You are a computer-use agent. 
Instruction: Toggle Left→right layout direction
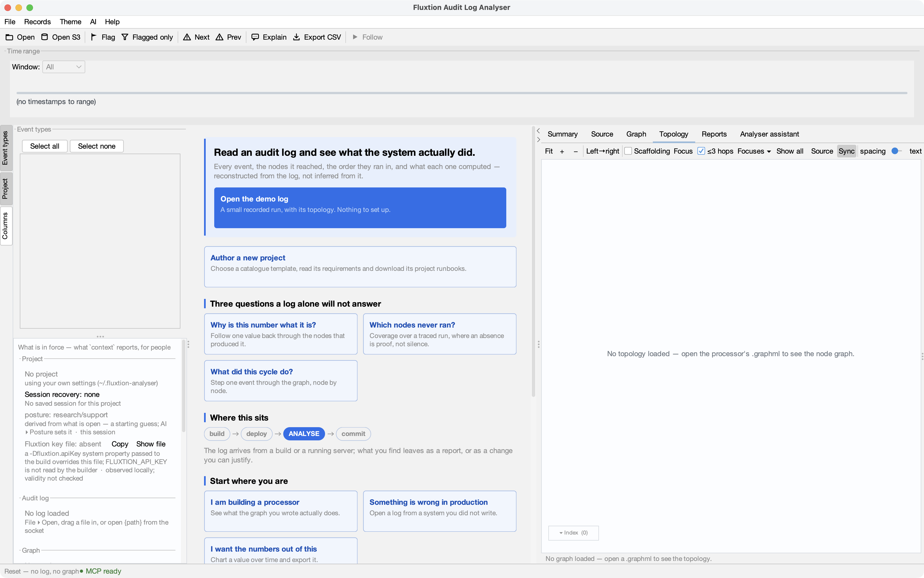[603, 151]
